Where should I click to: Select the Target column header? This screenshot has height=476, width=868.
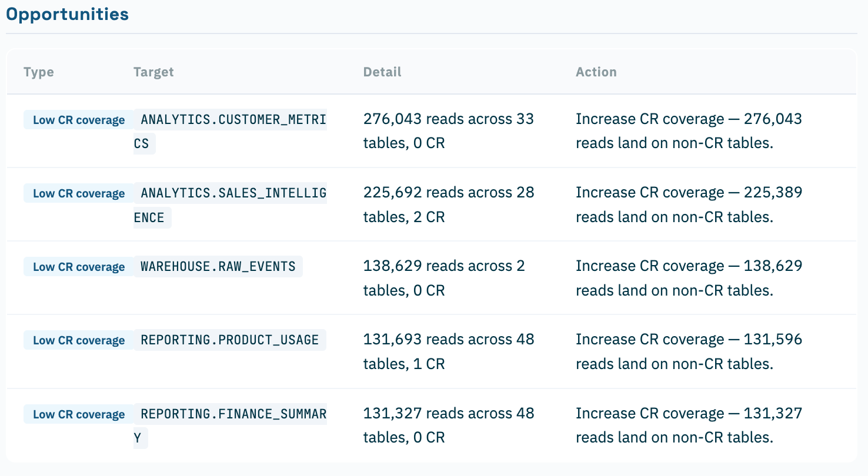coord(153,72)
